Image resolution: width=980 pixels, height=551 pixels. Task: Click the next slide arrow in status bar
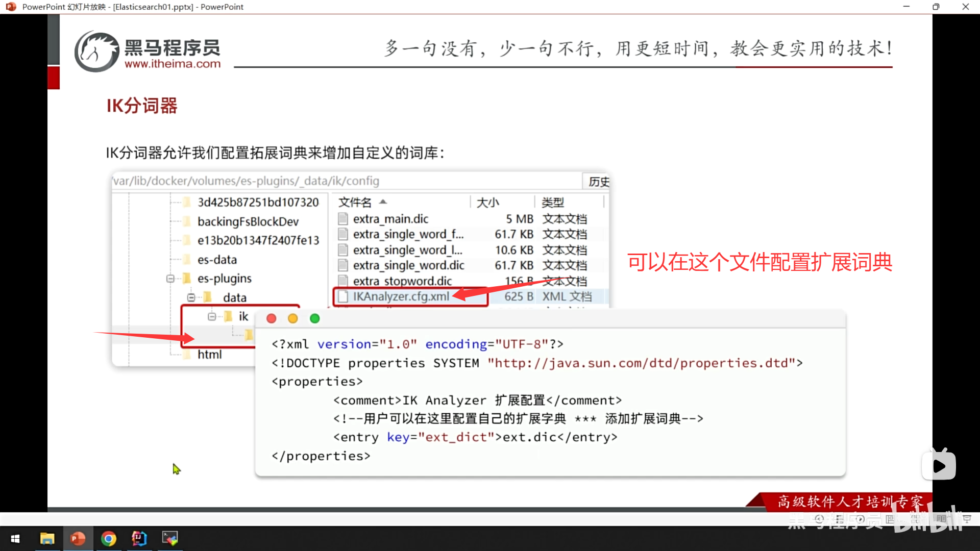tap(861, 519)
